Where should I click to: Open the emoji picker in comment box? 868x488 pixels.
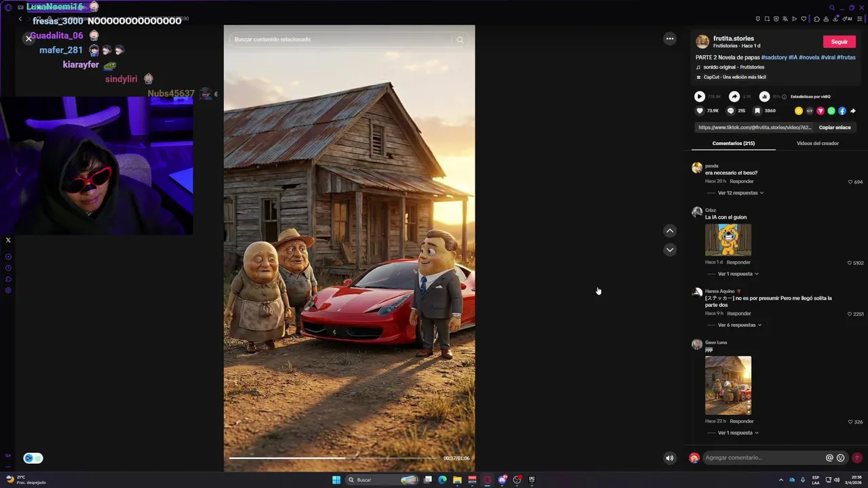pyautogui.click(x=841, y=458)
